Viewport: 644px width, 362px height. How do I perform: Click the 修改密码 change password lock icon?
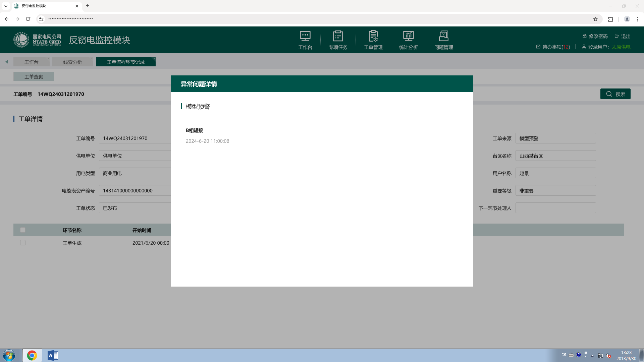[584, 36]
